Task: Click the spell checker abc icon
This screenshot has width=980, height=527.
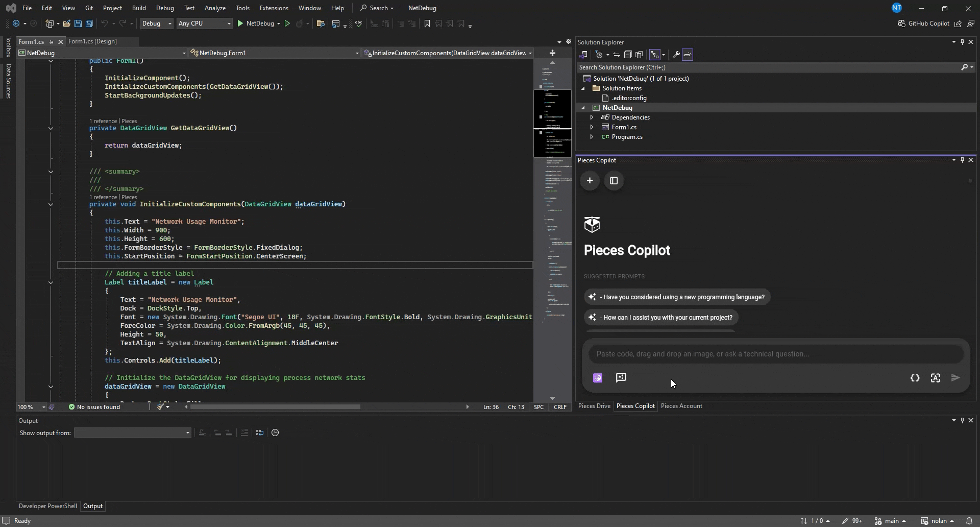Action: pos(359,23)
